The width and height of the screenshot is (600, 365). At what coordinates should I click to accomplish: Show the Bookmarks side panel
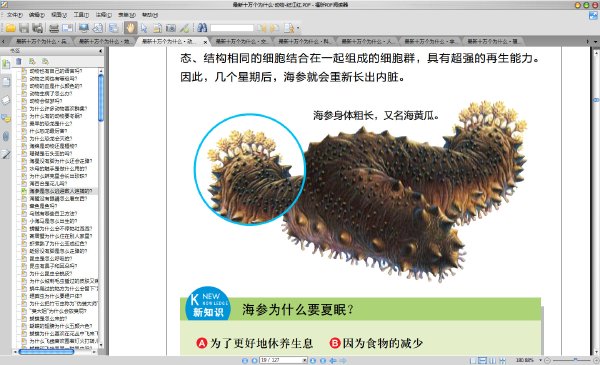6,64
